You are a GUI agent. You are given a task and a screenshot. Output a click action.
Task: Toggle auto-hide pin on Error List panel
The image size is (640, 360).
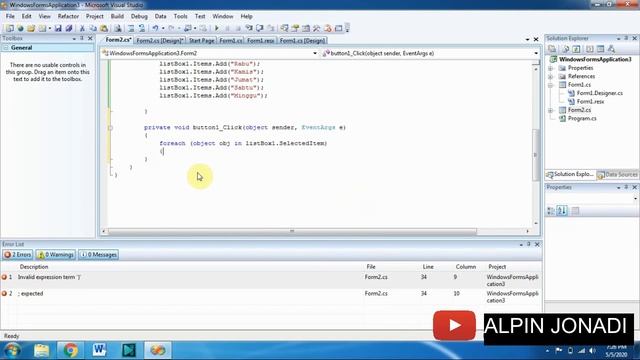pos(529,244)
